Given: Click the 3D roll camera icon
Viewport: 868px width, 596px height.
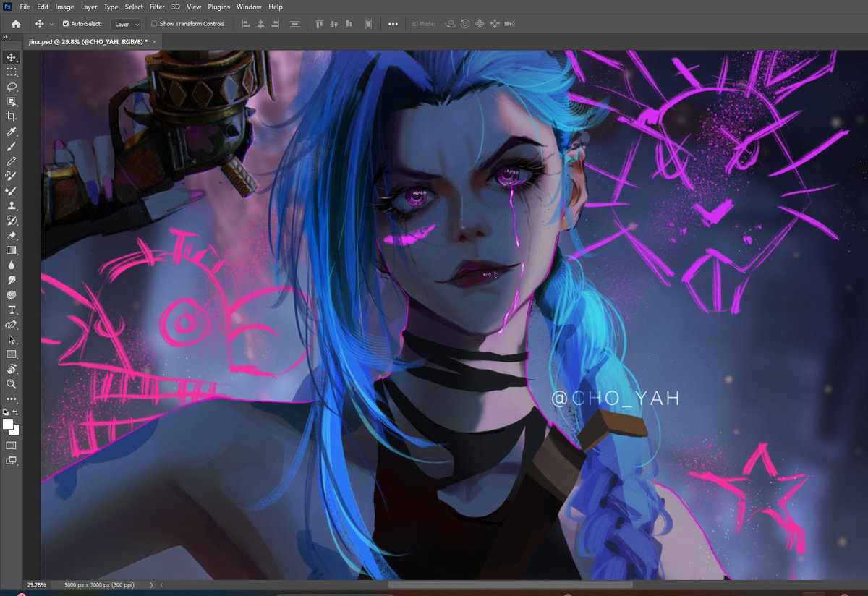Looking at the screenshot, I should pos(464,24).
